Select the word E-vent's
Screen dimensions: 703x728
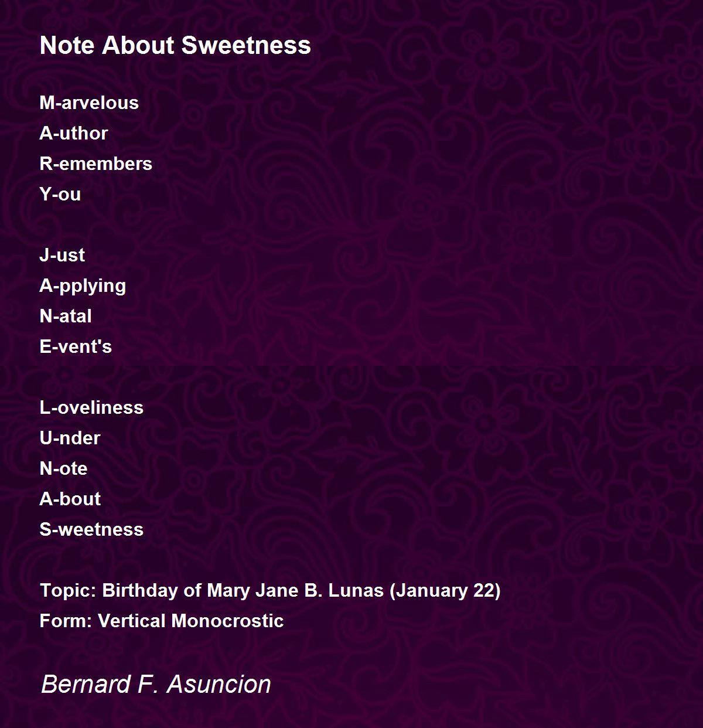point(76,346)
